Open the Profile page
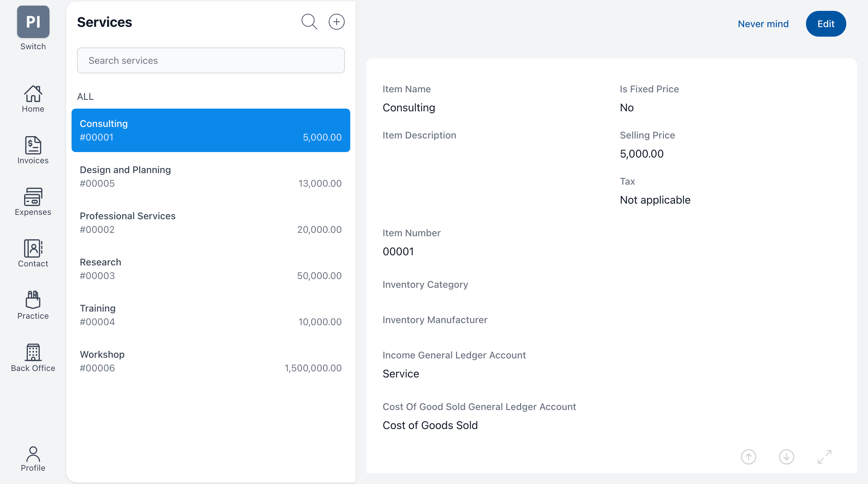Viewport: 868px width, 484px height. pos(33,459)
